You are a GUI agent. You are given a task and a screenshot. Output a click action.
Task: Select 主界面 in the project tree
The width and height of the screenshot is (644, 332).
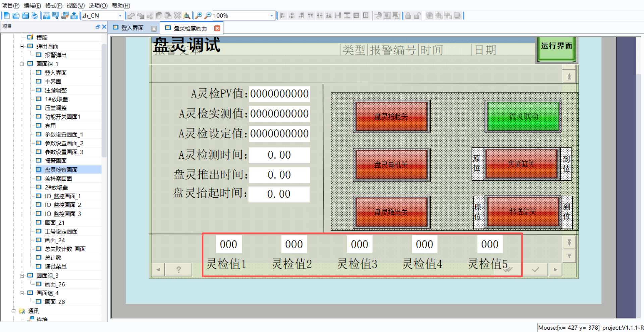click(53, 82)
